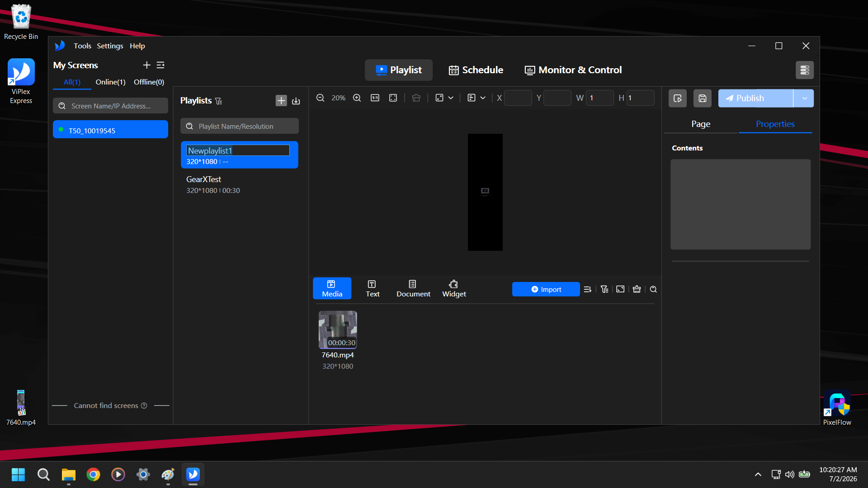Select the 7640.mp4 media thumbnail
Image resolution: width=868 pixels, height=488 pixels.
coord(338,329)
